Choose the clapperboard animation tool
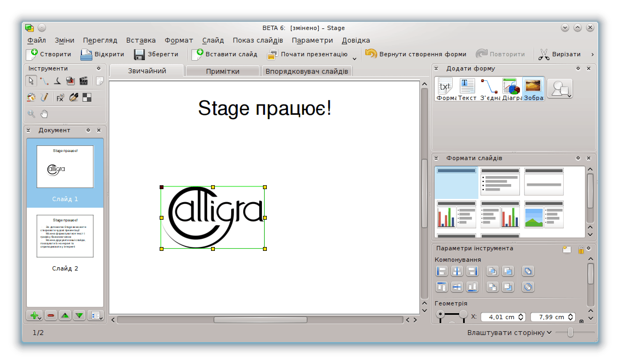 (84, 81)
